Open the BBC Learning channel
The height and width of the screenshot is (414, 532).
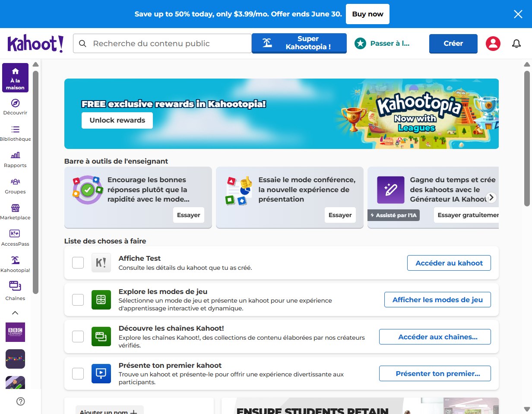pos(15,332)
